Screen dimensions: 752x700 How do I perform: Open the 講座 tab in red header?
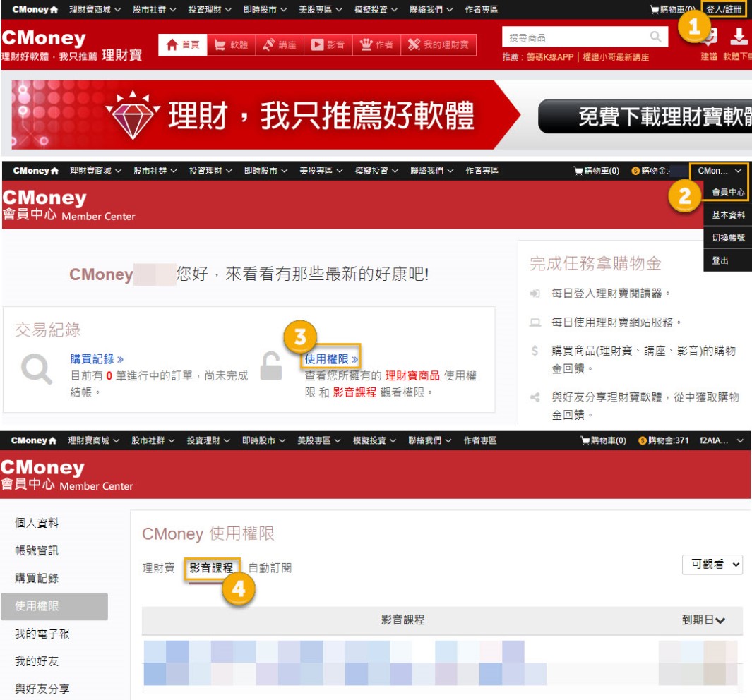[x=280, y=45]
